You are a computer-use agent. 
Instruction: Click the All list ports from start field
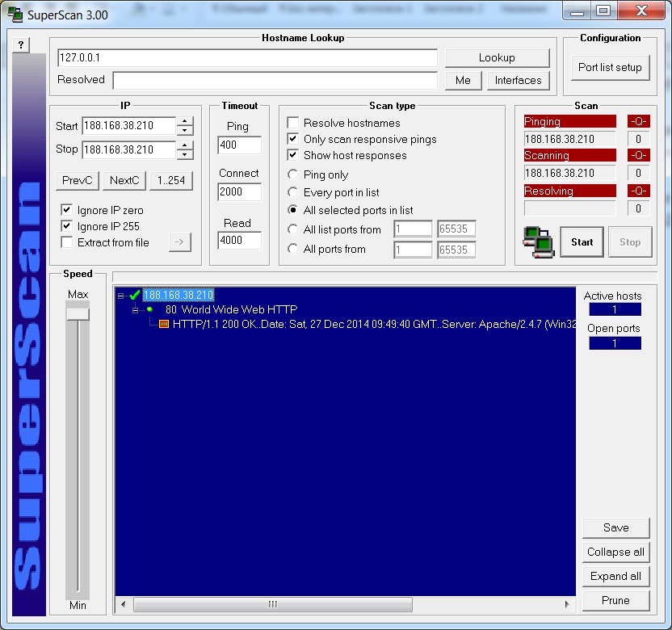(x=414, y=229)
